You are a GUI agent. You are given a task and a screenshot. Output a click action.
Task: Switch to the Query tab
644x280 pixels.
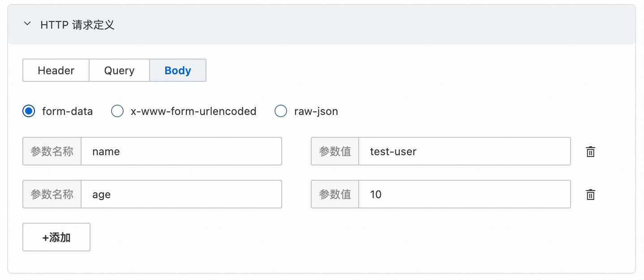119,70
